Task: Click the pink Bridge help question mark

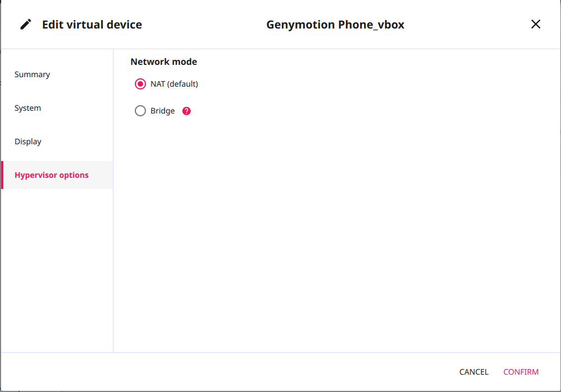Action: coord(187,111)
